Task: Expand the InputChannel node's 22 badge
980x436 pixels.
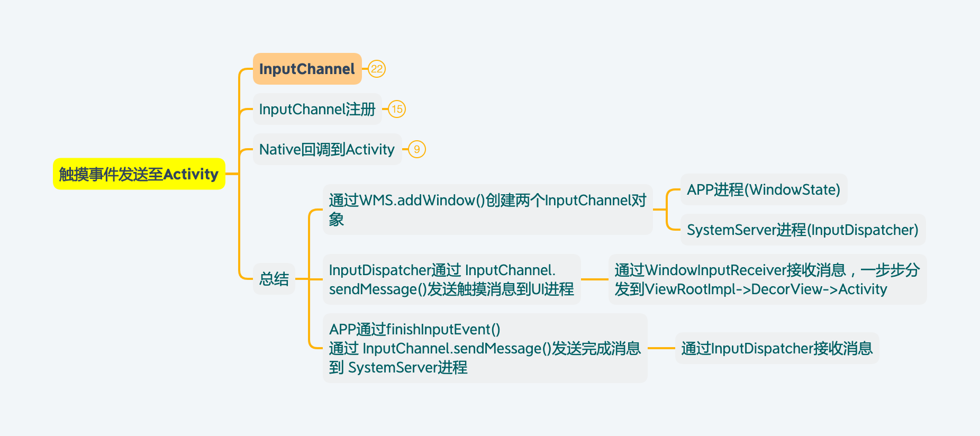Action: click(377, 69)
